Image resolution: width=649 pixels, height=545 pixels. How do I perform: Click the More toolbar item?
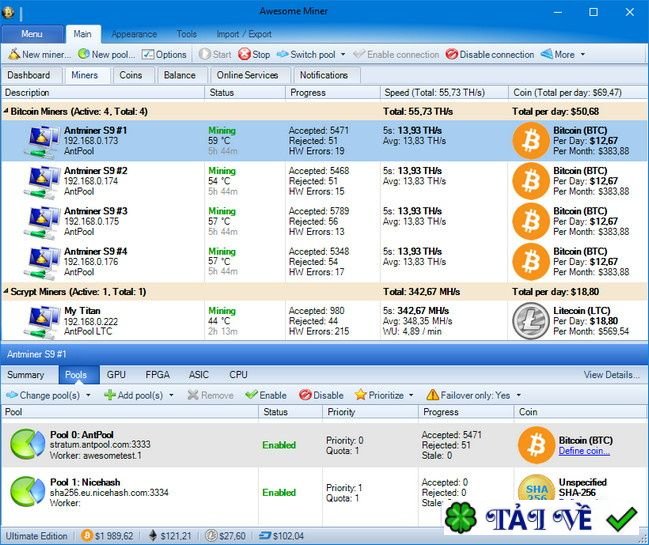[x=558, y=54]
